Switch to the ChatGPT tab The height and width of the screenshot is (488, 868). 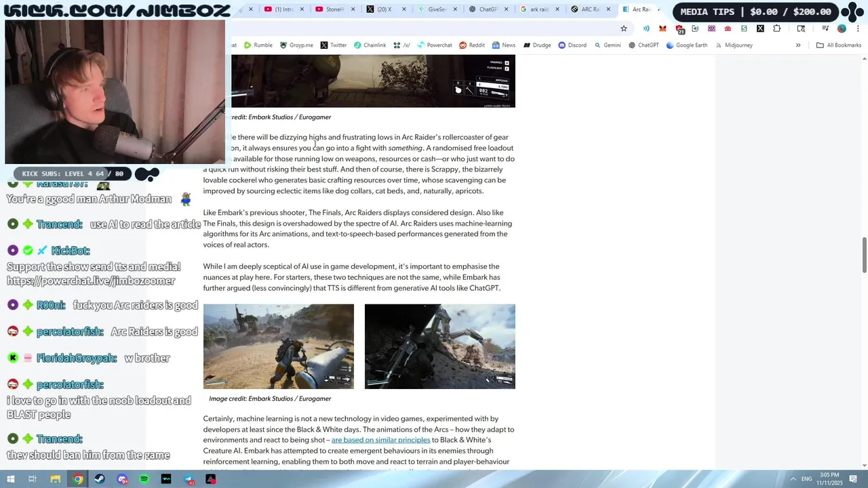pyautogui.click(x=488, y=9)
